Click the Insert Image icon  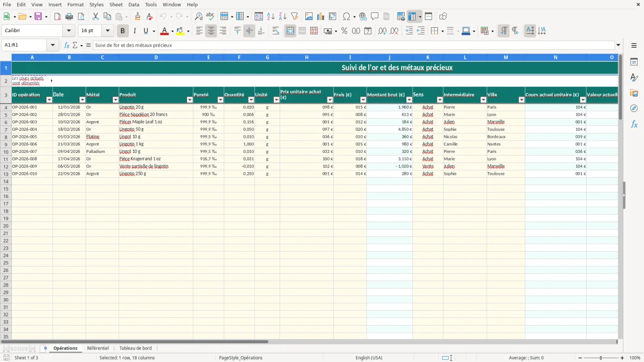[x=309, y=17]
